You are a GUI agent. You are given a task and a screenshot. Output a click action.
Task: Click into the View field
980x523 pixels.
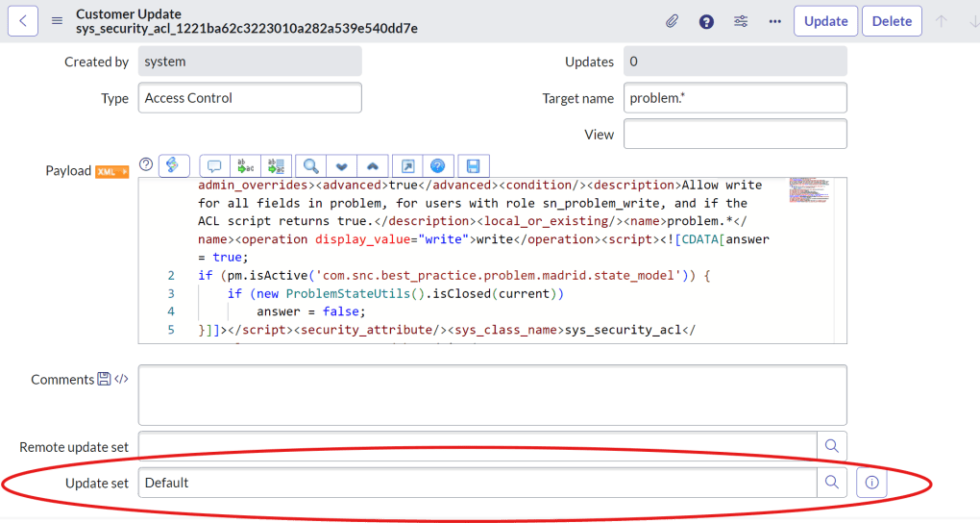point(735,134)
